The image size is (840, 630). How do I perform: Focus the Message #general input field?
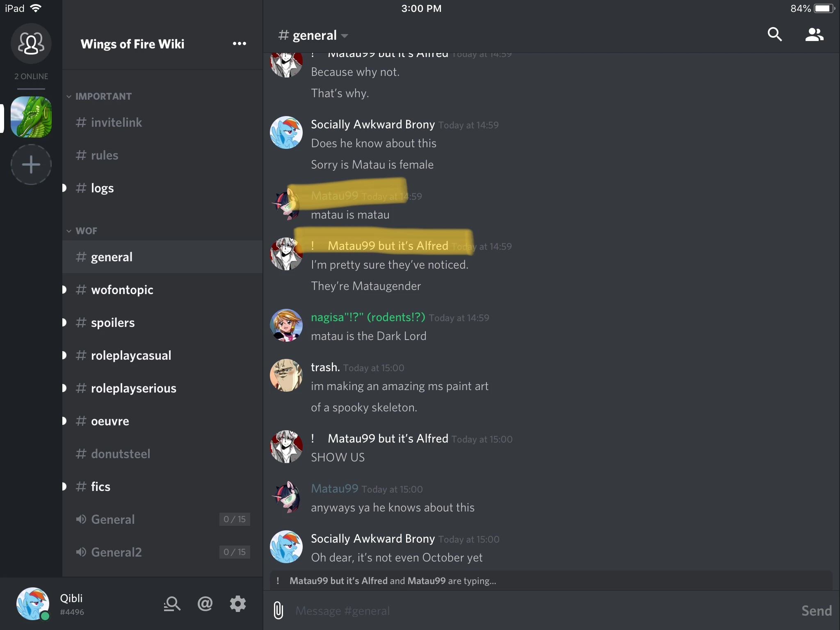point(541,611)
